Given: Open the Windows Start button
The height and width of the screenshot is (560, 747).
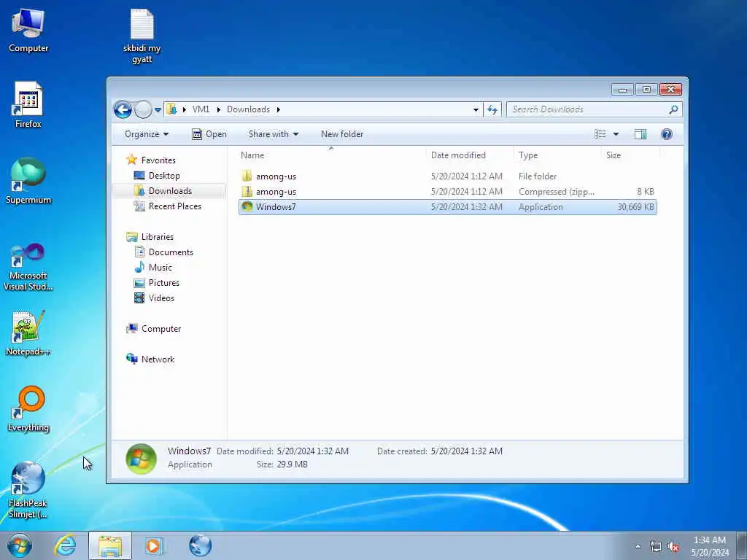Looking at the screenshot, I should click(x=19, y=545).
